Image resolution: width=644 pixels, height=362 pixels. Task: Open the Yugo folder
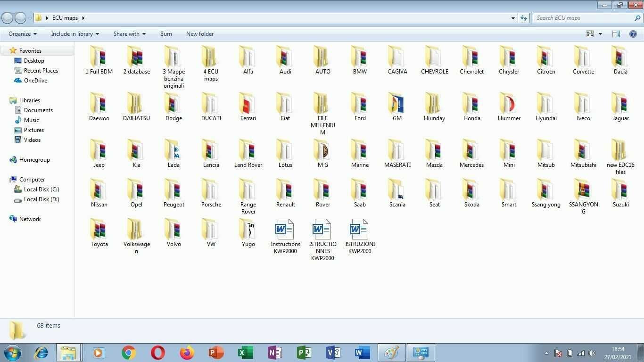(x=248, y=232)
